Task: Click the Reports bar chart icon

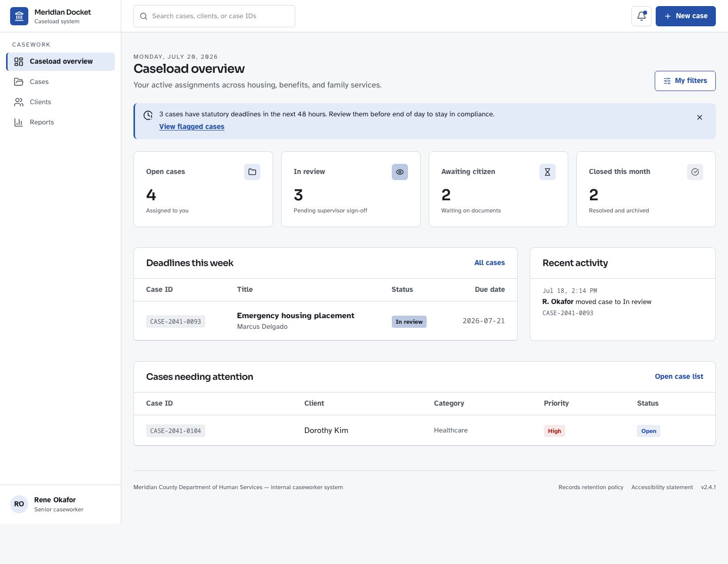Action: point(19,122)
